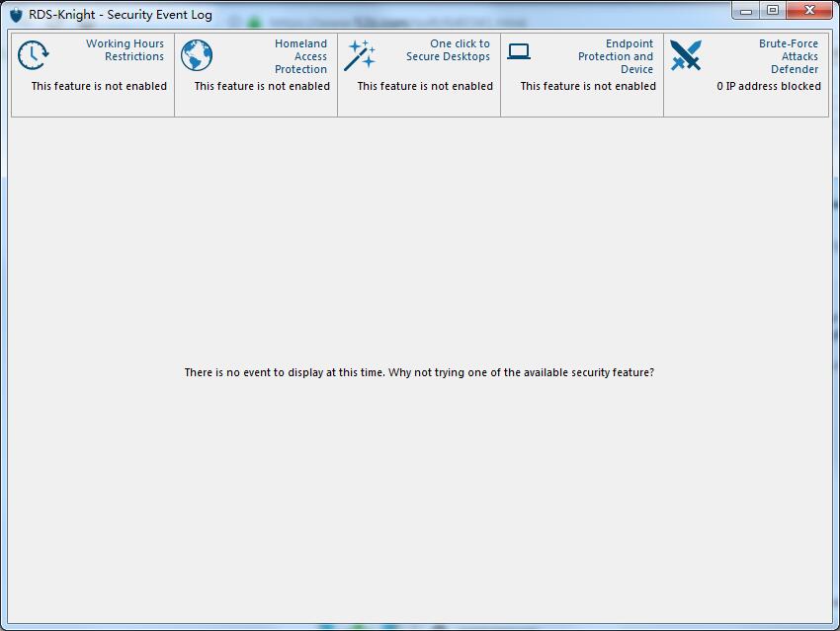Click Secure Desktops "This feature is not enabled" text
Viewport: 840px width, 631px height.
point(425,86)
